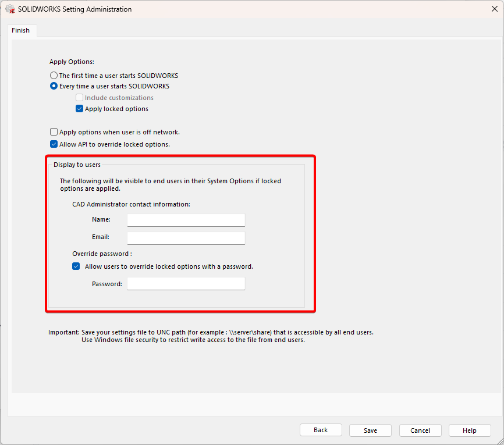Uncheck Allow users to override with a password
The width and height of the screenshot is (504, 445).
pyautogui.click(x=76, y=266)
